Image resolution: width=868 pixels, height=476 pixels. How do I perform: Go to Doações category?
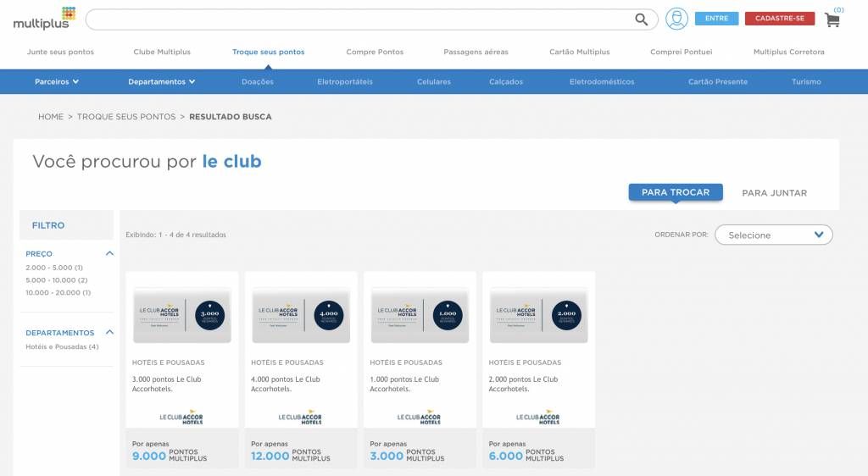point(258,82)
